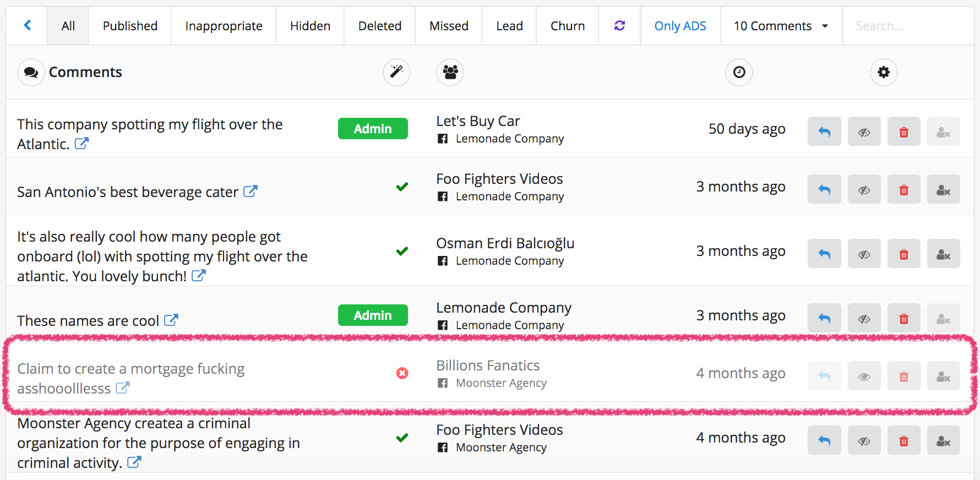Reply to the San Antonio comment

point(824,189)
